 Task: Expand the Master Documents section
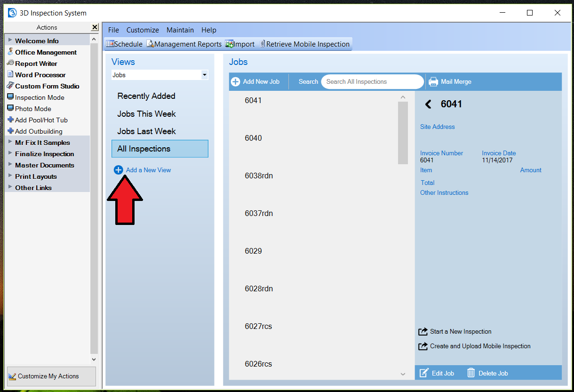point(10,165)
